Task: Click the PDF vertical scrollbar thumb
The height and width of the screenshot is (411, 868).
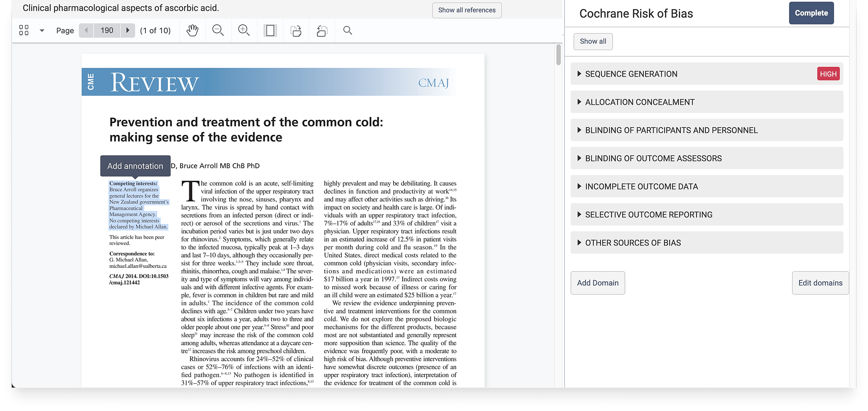Action: (558, 54)
